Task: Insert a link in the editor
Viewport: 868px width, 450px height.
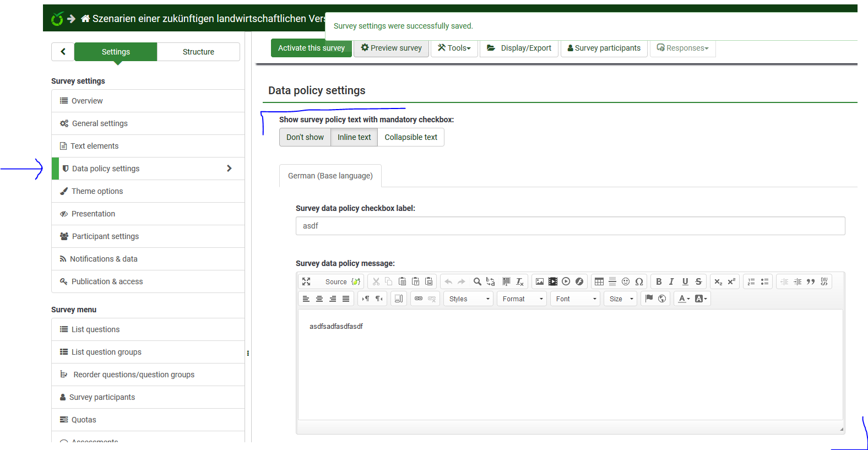Action: click(x=419, y=299)
